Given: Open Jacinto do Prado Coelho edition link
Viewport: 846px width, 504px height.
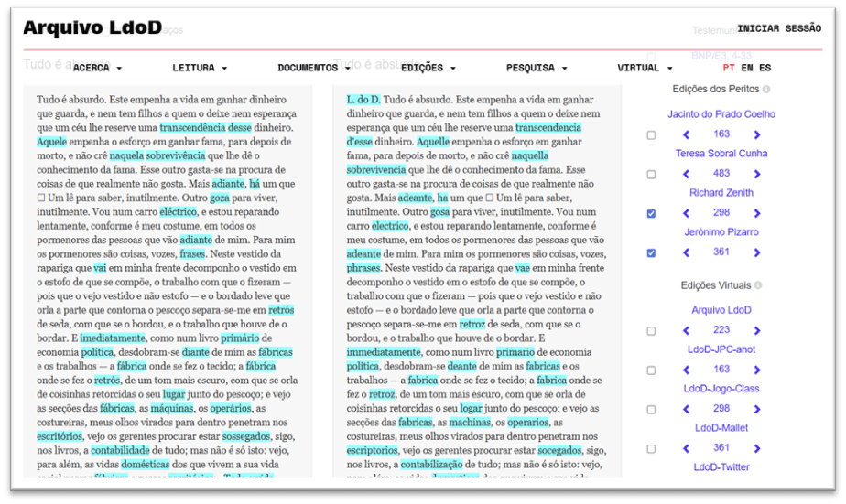Looking at the screenshot, I should [721, 114].
